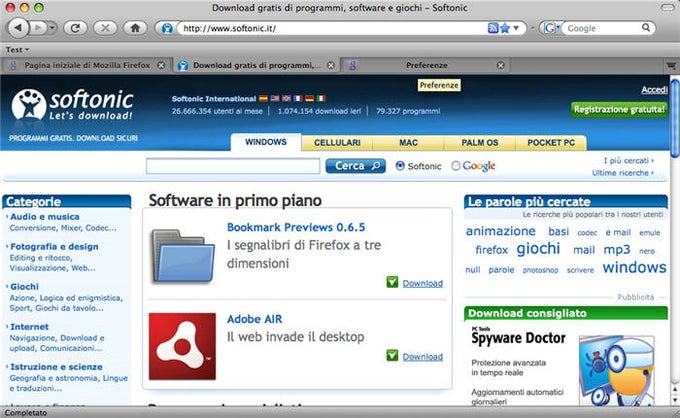This screenshot has height=418, width=680.
Task: Open the Bookmark Previews 0.6.5 title link
Action: [296, 227]
